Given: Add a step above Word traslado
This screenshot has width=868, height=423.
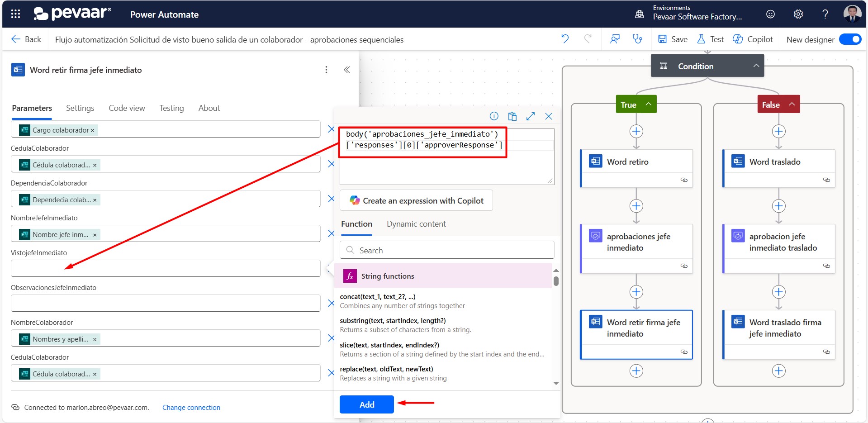Looking at the screenshot, I should point(778,131).
